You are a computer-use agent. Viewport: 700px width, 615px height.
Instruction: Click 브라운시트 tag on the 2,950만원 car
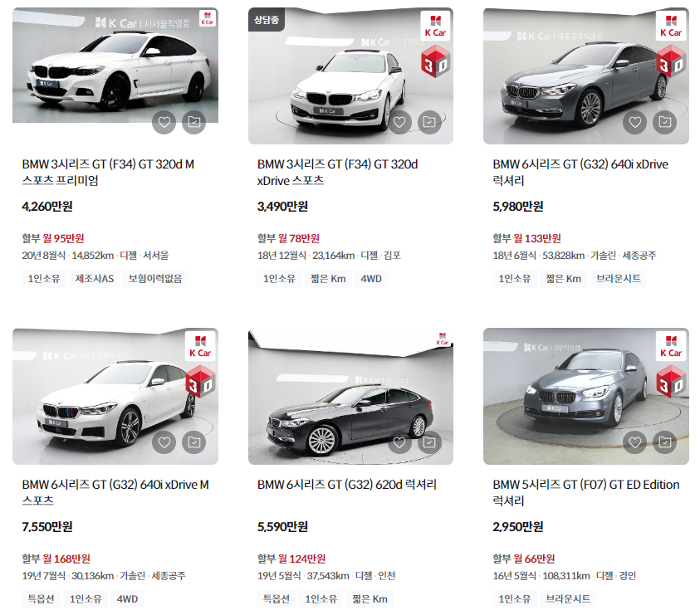[x=568, y=599]
